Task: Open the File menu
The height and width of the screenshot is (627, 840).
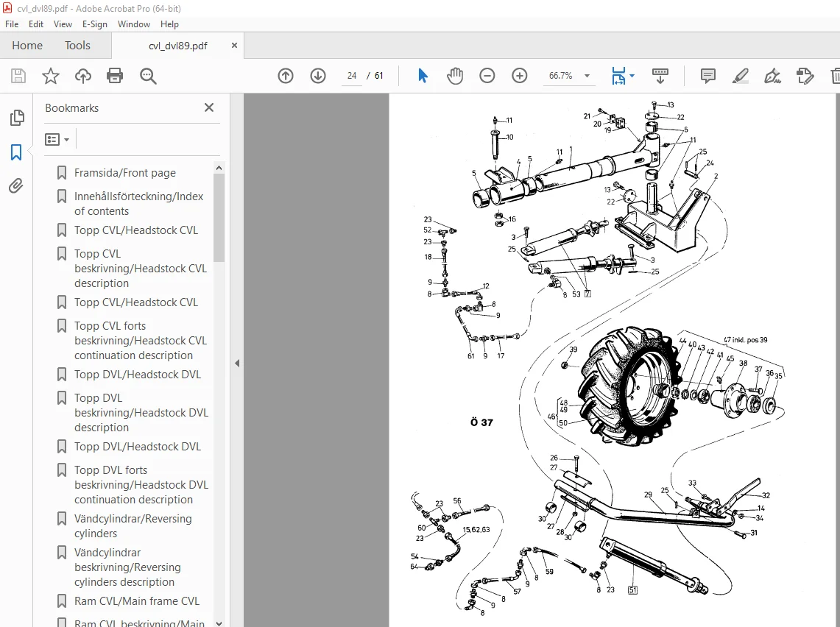Action: coord(12,24)
